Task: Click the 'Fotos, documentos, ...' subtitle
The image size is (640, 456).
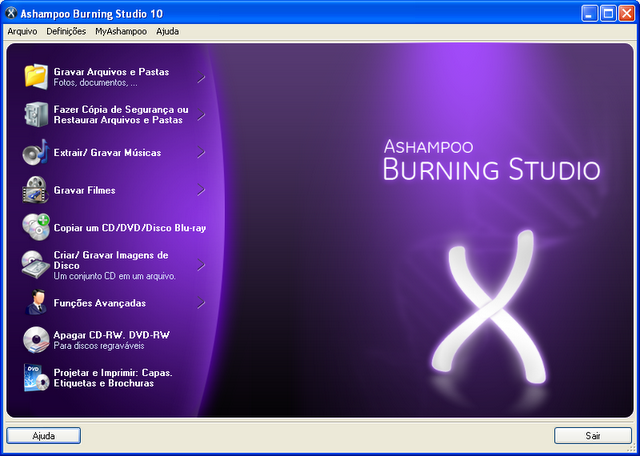Action: 96,83
